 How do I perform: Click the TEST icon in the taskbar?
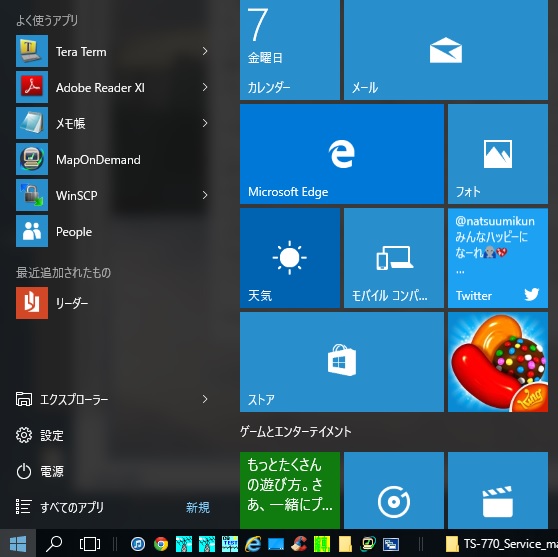(230, 543)
